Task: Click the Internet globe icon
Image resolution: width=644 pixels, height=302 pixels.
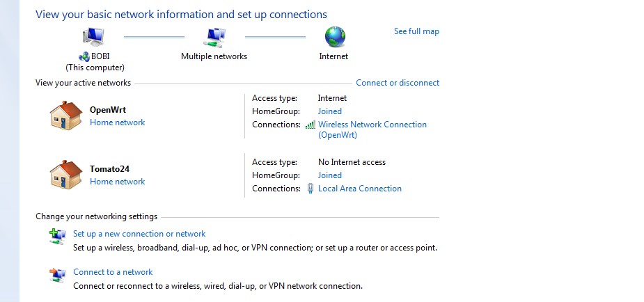Action: [335, 37]
